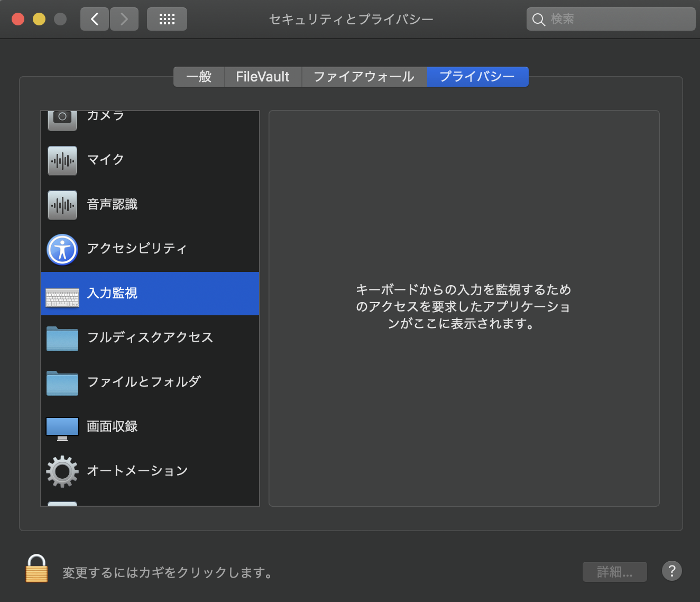
Task: Select the partially visible カメラ camera item
Action: pos(106,117)
